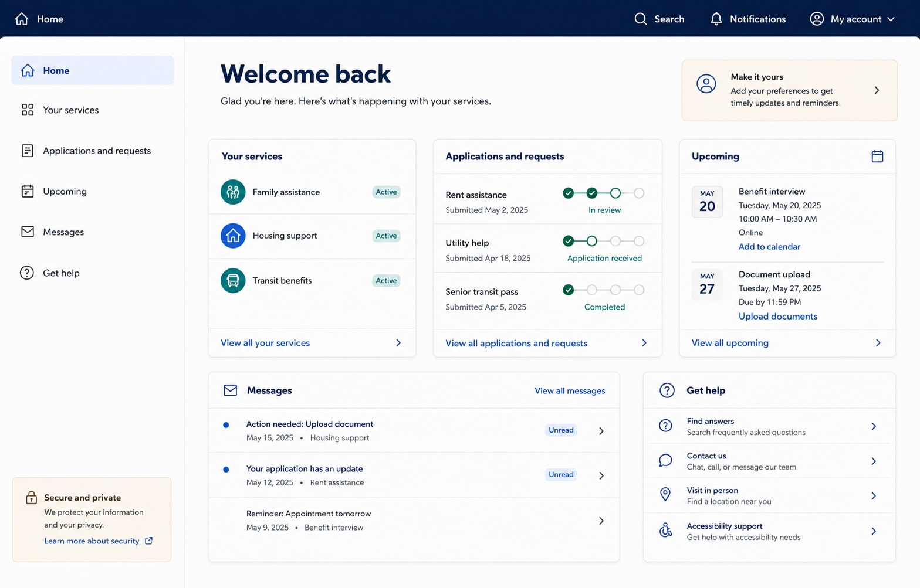The width and height of the screenshot is (920, 588).
Task: Click chevron on Accessibility support row
Action: tap(874, 531)
